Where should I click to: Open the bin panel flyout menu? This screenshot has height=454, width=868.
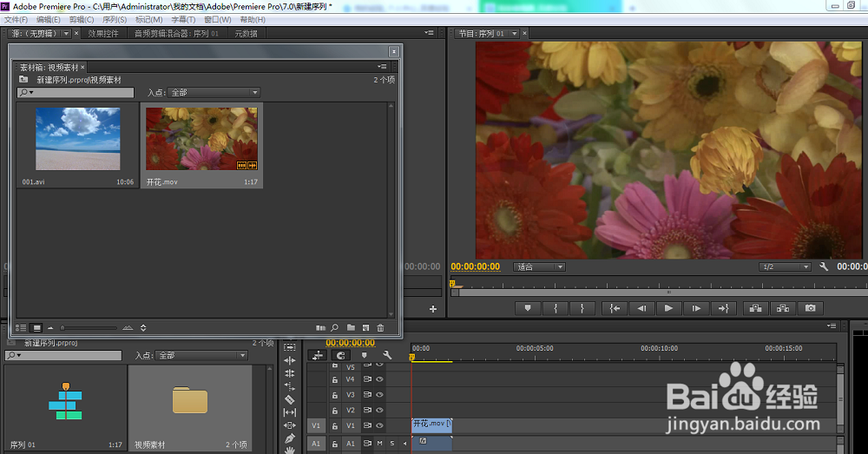point(382,67)
